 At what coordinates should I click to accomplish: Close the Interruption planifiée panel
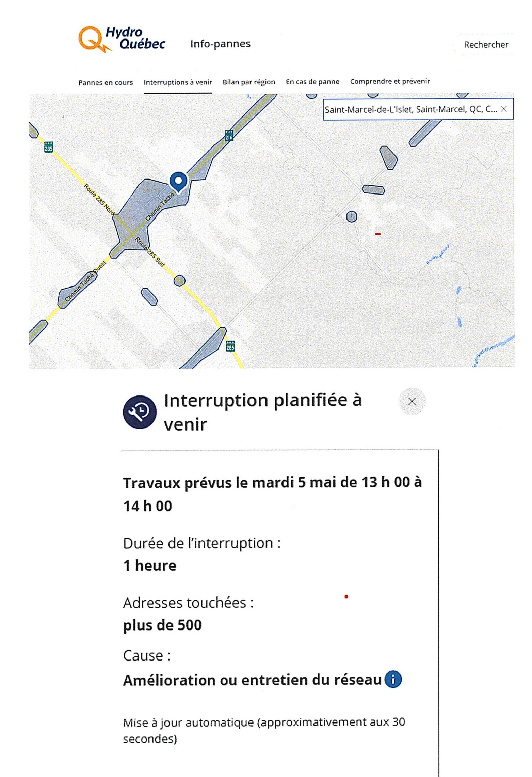pos(412,401)
